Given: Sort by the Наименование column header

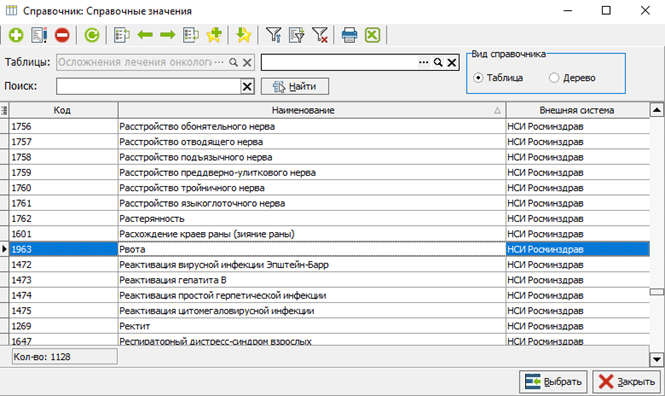Looking at the screenshot, I should [x=312, y=110].
